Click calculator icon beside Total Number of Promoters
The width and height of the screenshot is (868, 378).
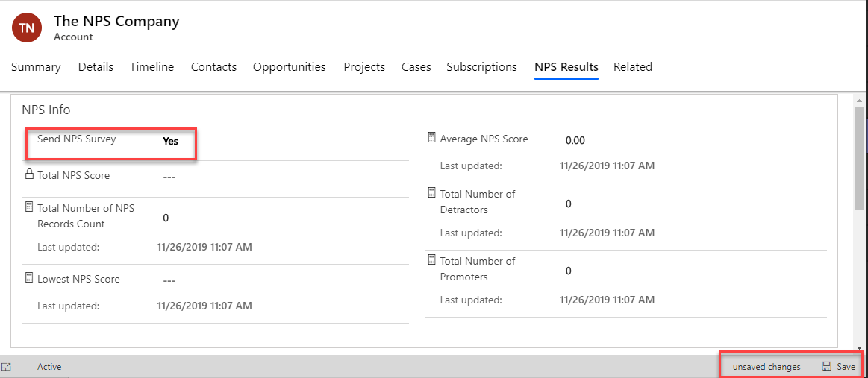(432, 259)
